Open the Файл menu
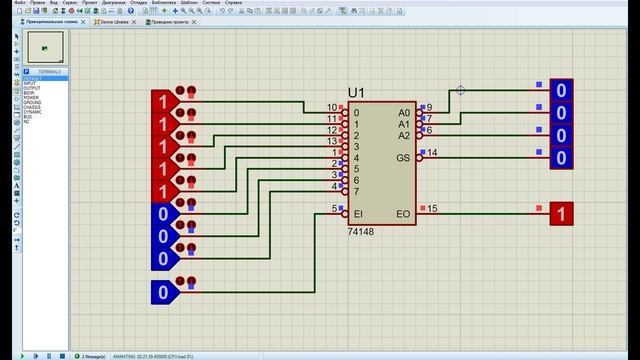Viewport: 640px width, 360px height. 20,2
